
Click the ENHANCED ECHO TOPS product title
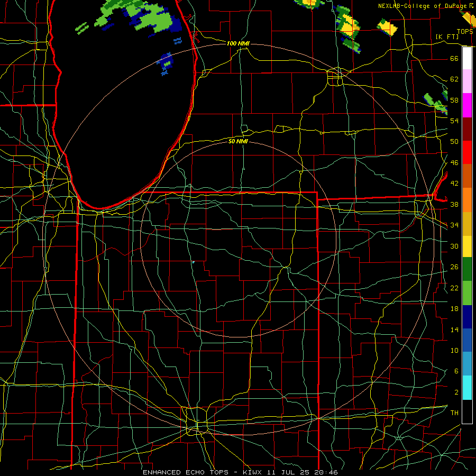pos(186,472)
